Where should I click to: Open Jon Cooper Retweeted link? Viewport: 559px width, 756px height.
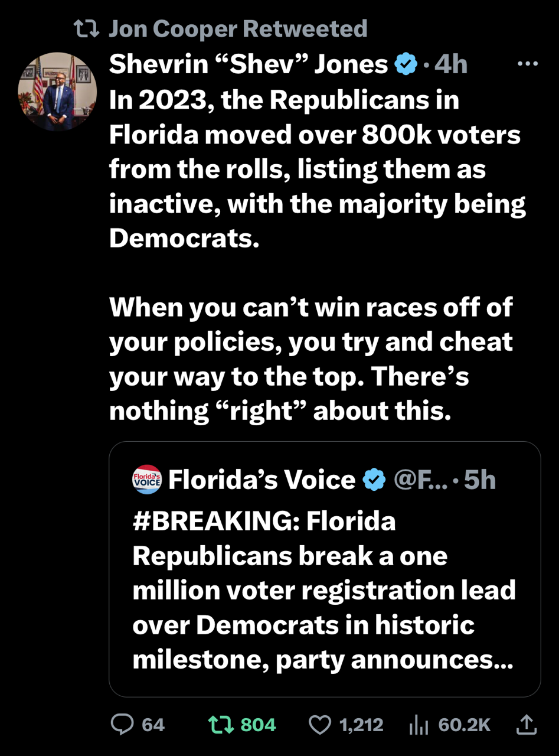tap(238, 28)
